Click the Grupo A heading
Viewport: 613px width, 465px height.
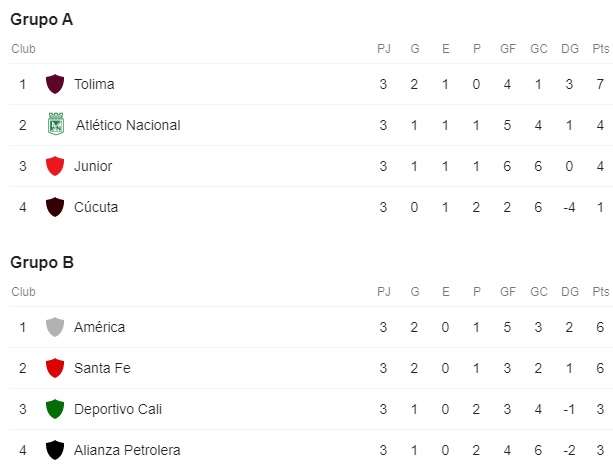pyautogui.click(x=42, y=20)
